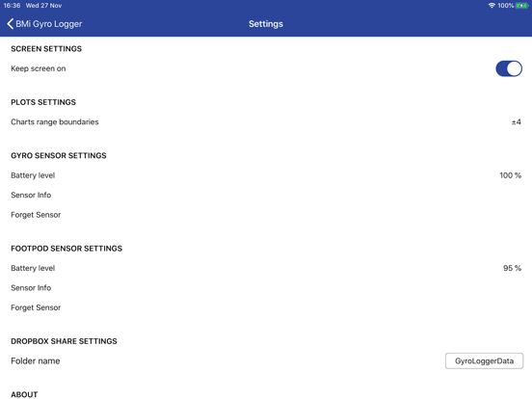The width and height of the screenshot is (532, 399).
Task: Click the 95 % footpod battery value
Action: coord(512,268)
